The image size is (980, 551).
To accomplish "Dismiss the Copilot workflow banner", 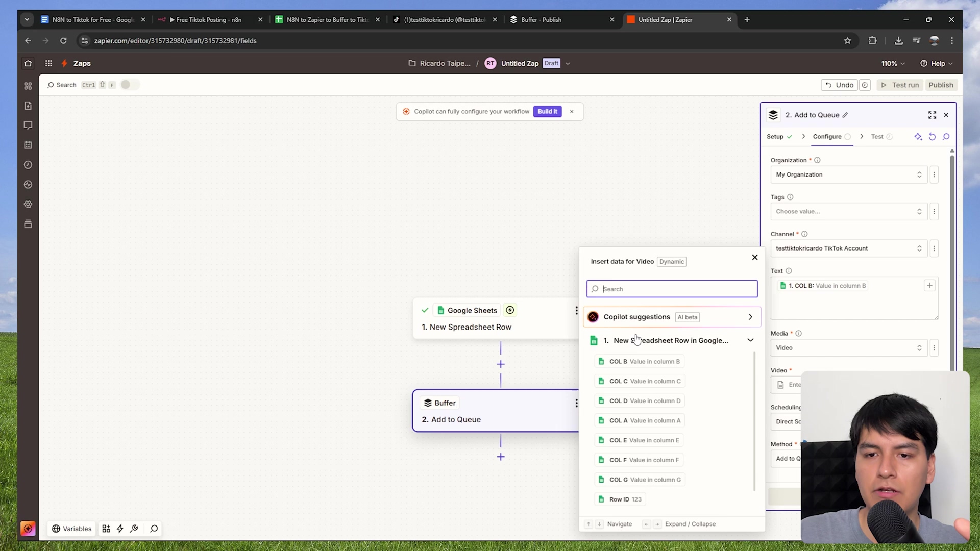I will click(572, 111).
